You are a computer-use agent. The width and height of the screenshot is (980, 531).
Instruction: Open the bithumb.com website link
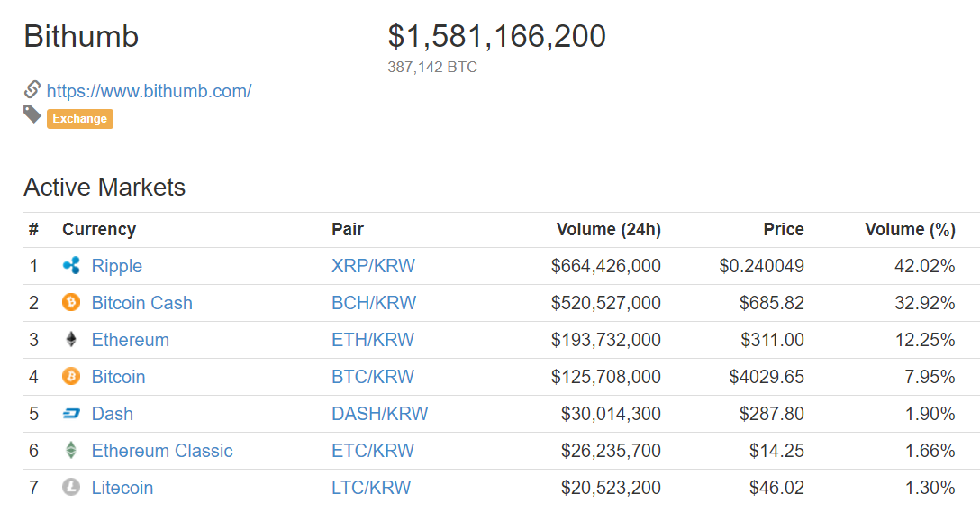coord(149,91)
